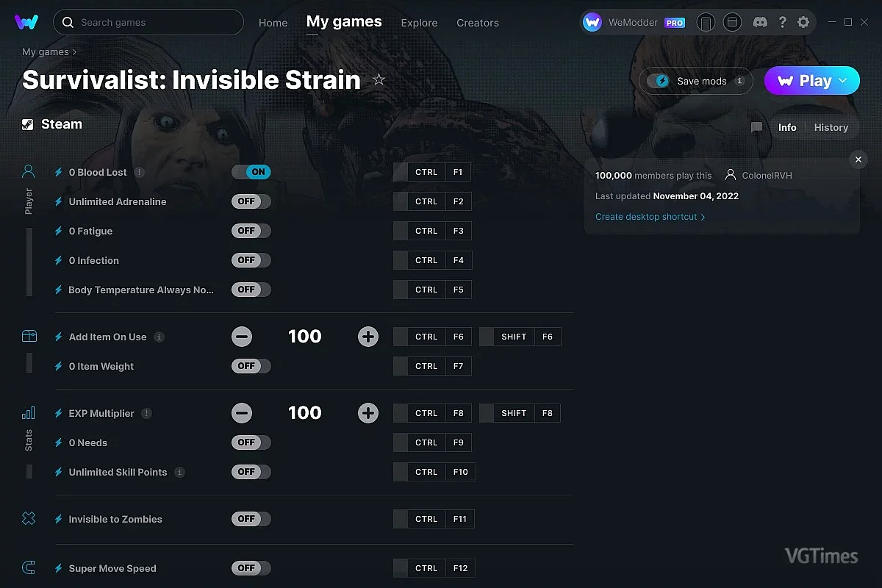882x588 pixels.
Task: Open the help question mark icon
Action: [782, 23]
